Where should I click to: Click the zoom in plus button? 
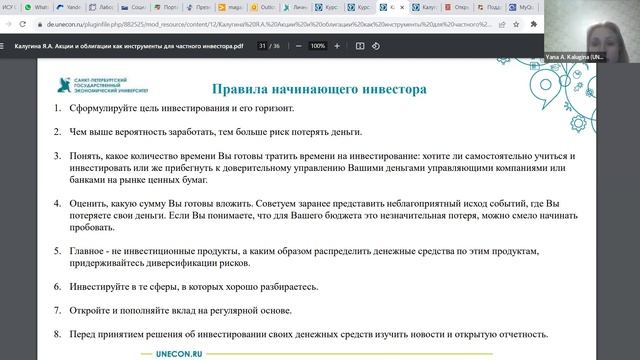(x=337, y=46)
